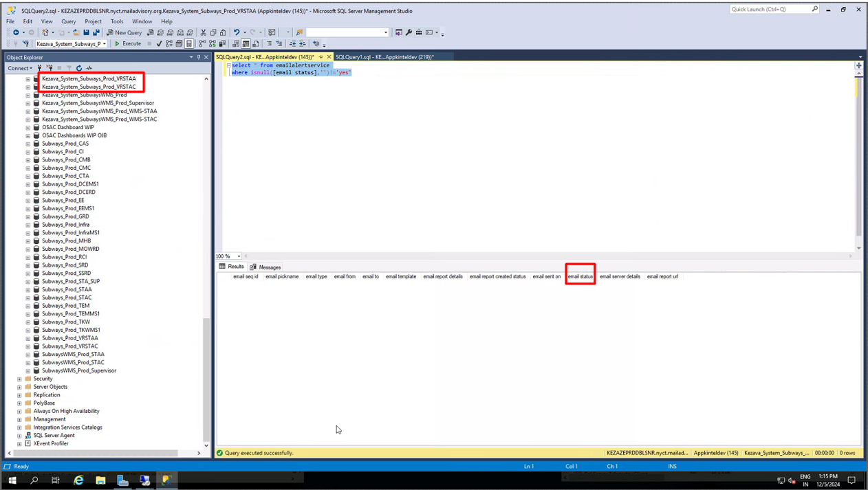Select the Kezava_System_Subways_Prod_VRSTAA database
Image resolution: width=868 pixels, height=490 pixels.
pos(89,78)
